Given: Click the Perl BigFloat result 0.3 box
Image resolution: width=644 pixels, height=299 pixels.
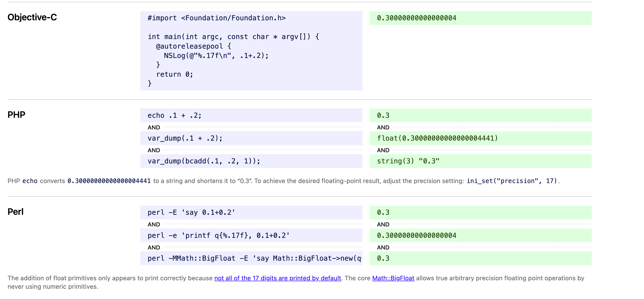Looking at the screenshot, I should [x=383, y=258].
